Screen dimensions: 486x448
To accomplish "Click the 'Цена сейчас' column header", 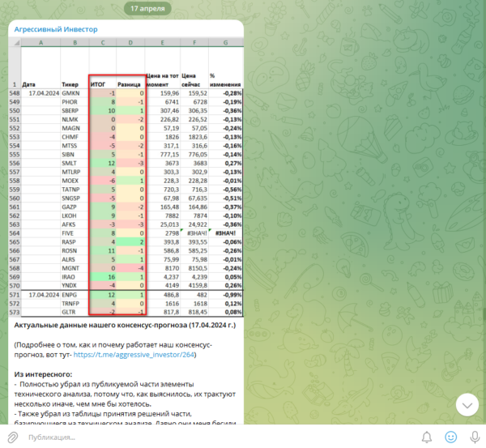I will tap(190, 80).
